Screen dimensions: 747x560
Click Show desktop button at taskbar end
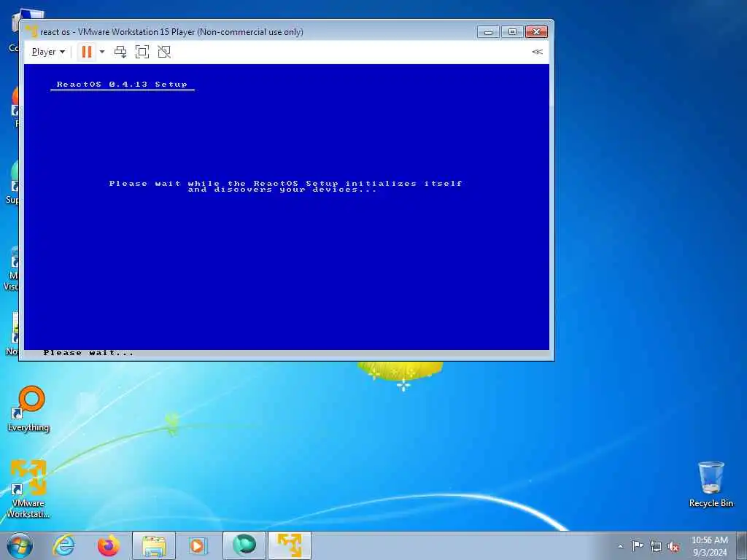pos(742,545)
